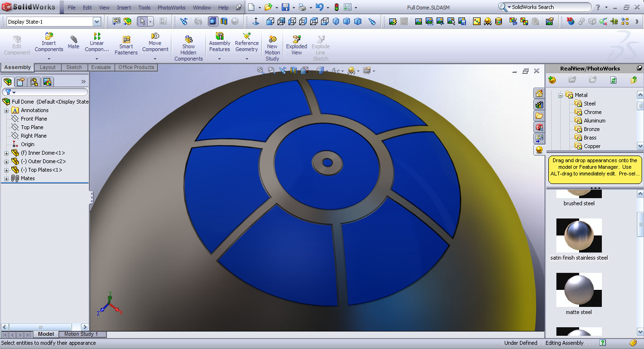The width and height of the screenshot is (644, 349).
Task: Select the Bronze appearance folder
Action: pos(587,129)
